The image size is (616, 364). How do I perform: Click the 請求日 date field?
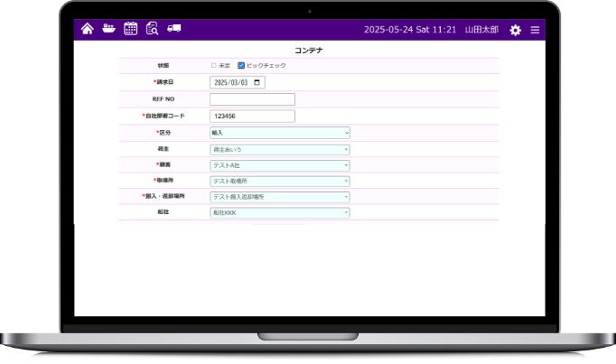click(x=230, y=82)
